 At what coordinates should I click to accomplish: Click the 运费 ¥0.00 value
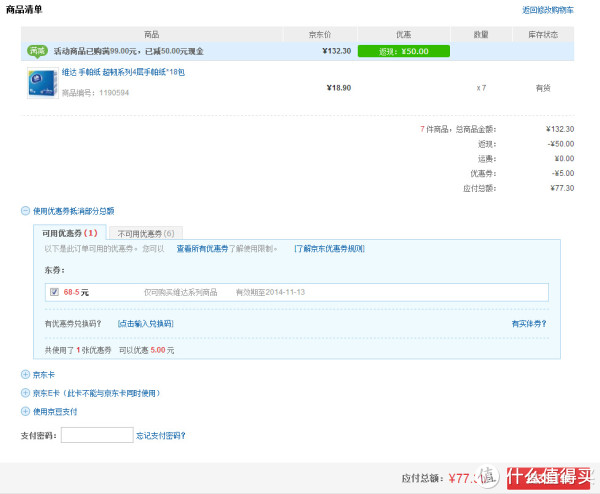564,158
